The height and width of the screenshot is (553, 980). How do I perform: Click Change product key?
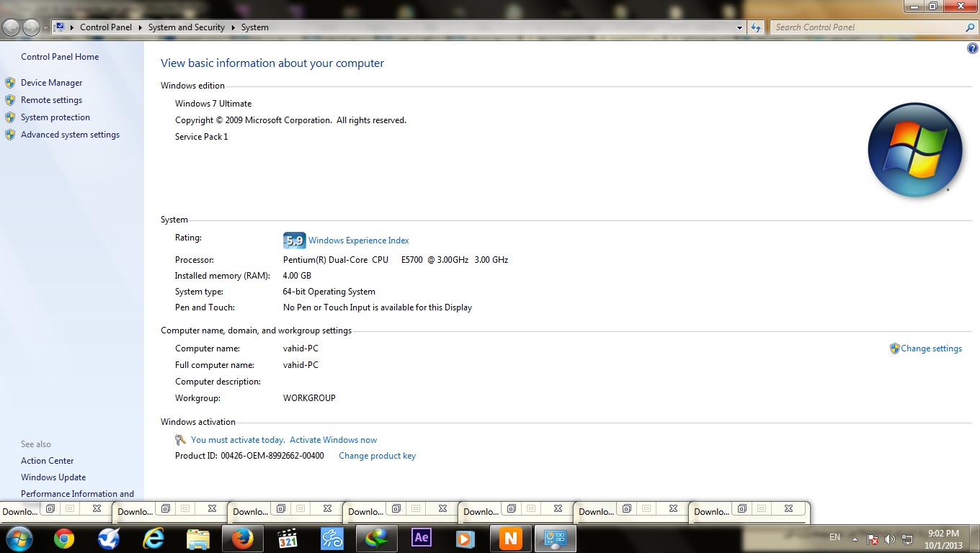[377, 456]
